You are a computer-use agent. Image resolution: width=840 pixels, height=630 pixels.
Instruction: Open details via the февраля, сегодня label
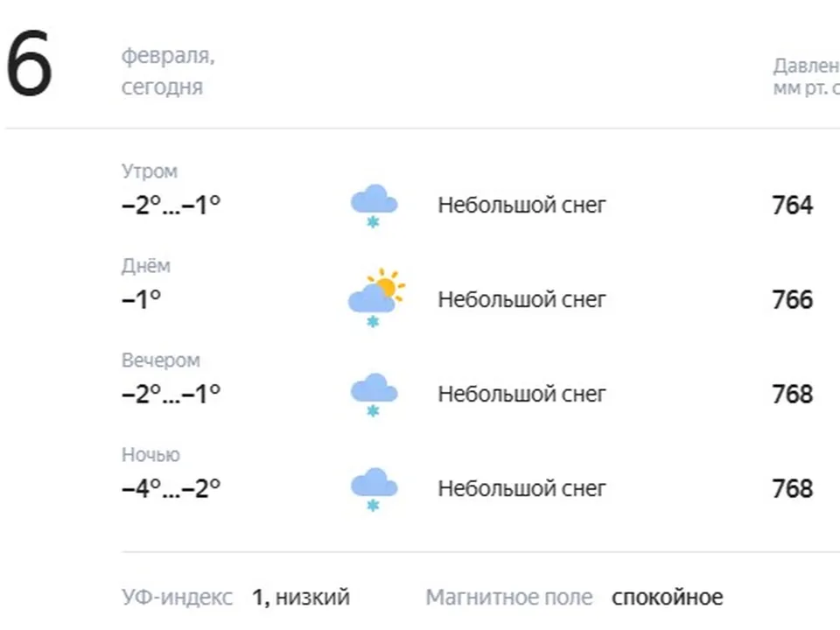[x=171, y=72]
